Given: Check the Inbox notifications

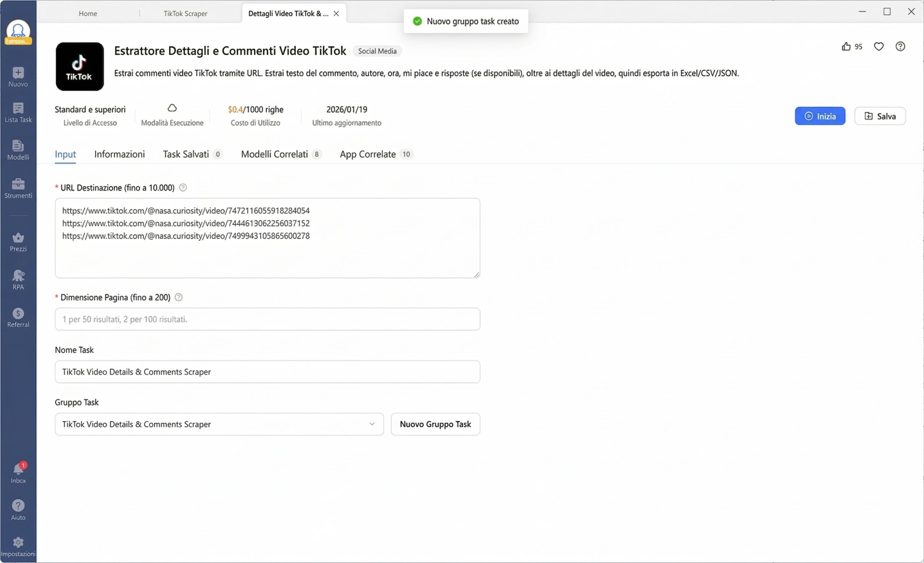Looking at the screenshot, I should tap(18, 472).
